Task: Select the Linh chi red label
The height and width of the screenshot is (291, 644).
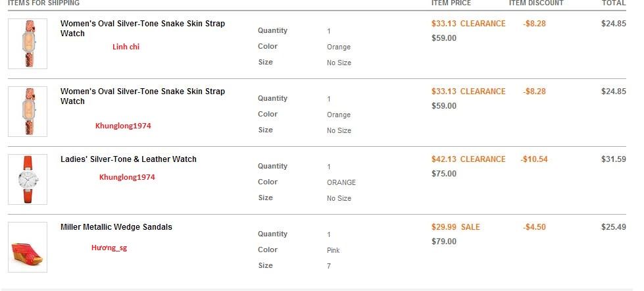Action: click(x=126, y=47)
